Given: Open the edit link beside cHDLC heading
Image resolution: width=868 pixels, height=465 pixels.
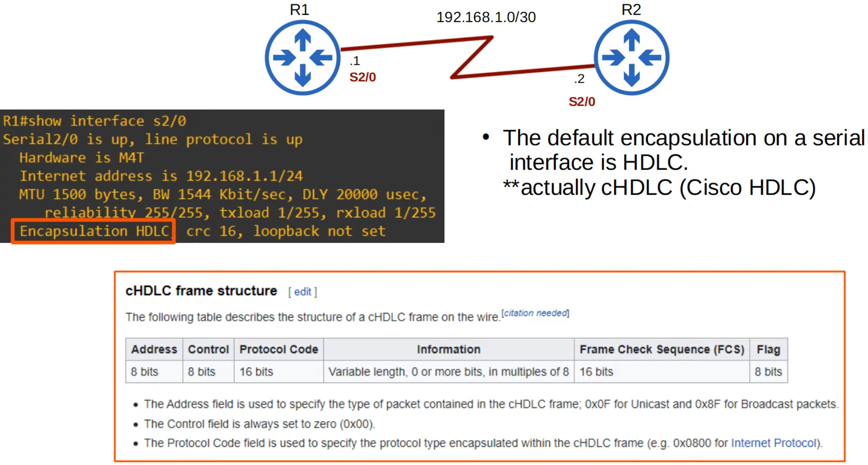Looking at the screenshot, I should [302, 292].
